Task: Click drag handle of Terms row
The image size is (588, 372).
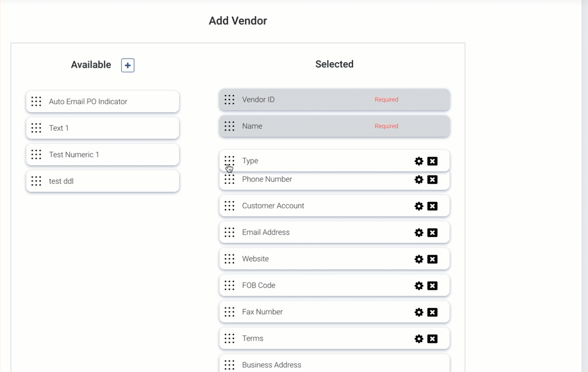Action: tap(229, 338)
